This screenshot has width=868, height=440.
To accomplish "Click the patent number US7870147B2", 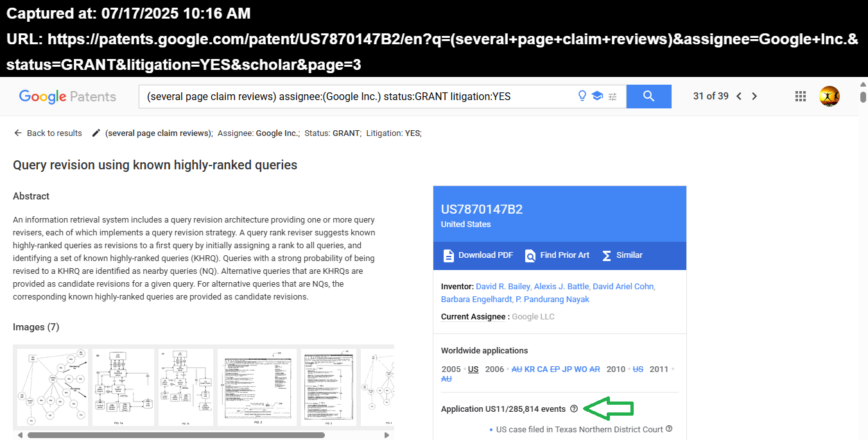I will pos(482,210).
